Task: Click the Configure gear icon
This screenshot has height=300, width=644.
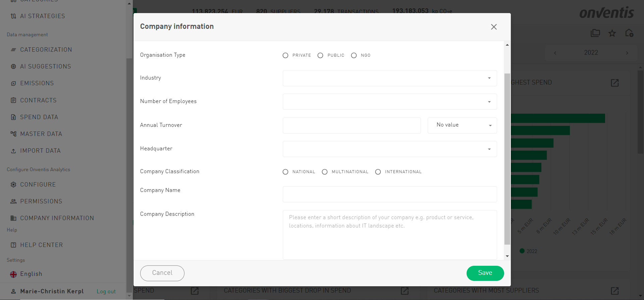Action: click(x=13, y=185)
